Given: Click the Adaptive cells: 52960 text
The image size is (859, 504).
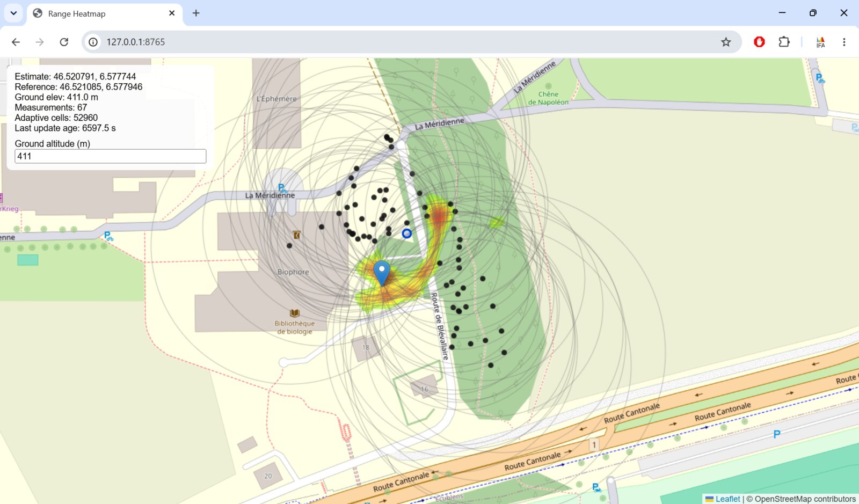Looking at the screenshot, I should tap(56, 118).
